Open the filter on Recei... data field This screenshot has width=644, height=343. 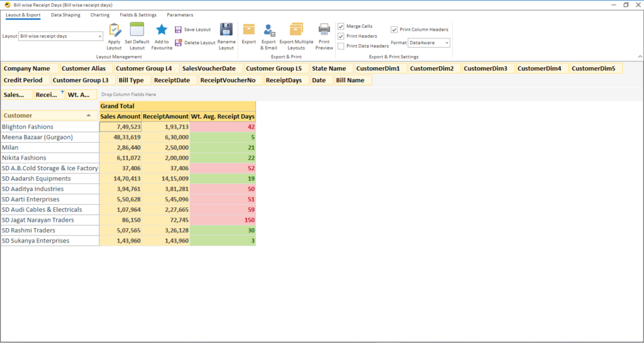pyautogui.click(x=62, y=93)
